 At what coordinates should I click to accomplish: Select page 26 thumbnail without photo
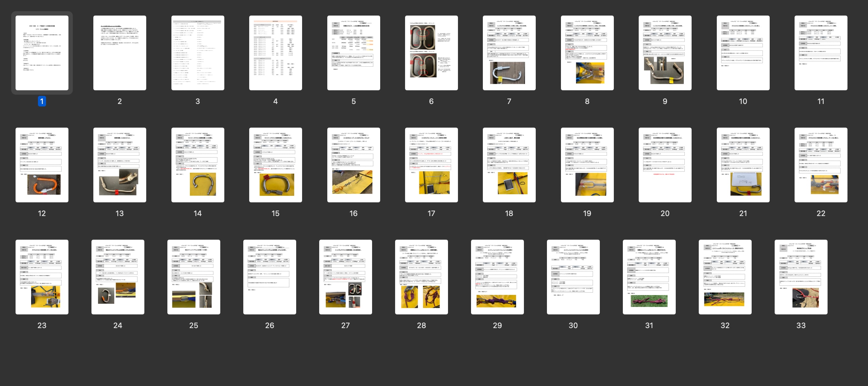pos(269,277)
